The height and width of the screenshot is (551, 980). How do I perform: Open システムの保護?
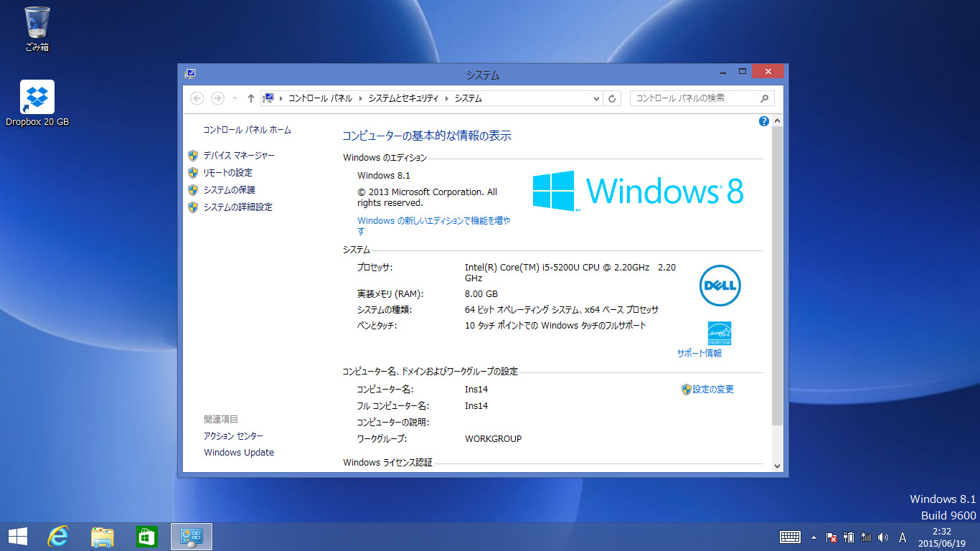pos(229,189)
